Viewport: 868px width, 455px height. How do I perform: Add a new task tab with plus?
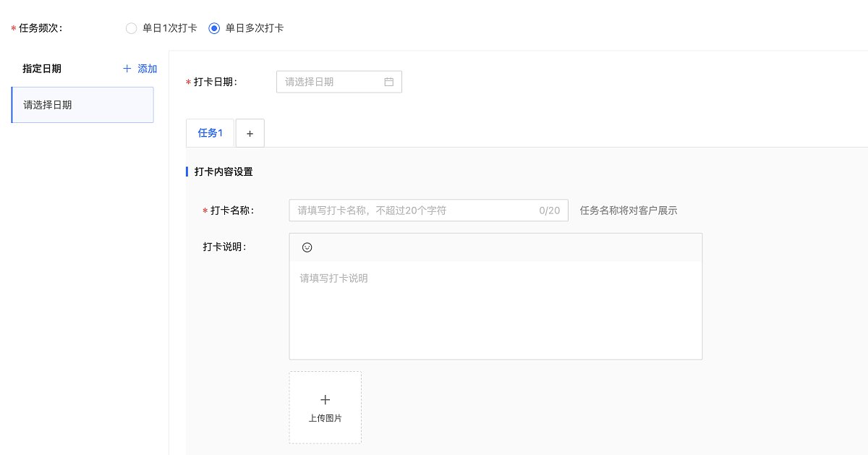[x=250, y=133]
